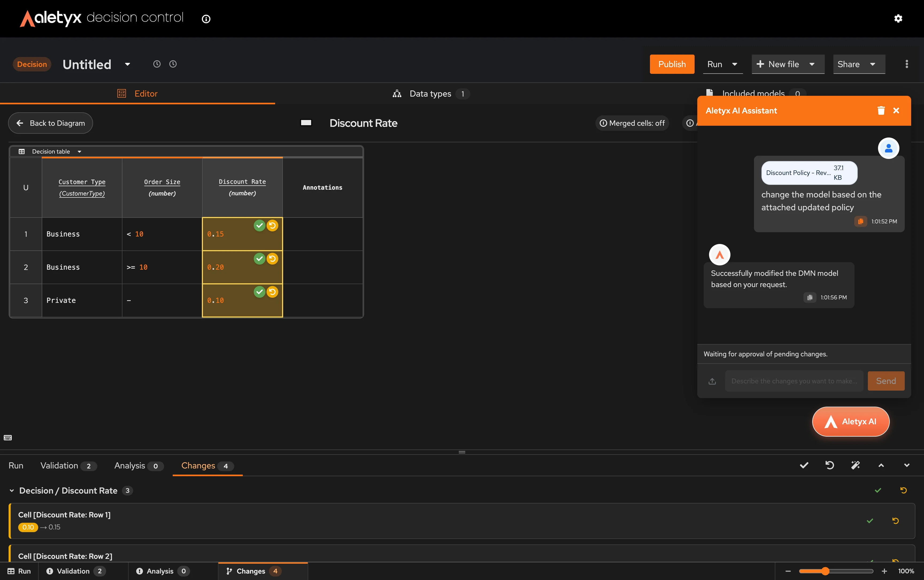Open the Aletyx AI floating button
924x580 pixels.
(851, 422)
